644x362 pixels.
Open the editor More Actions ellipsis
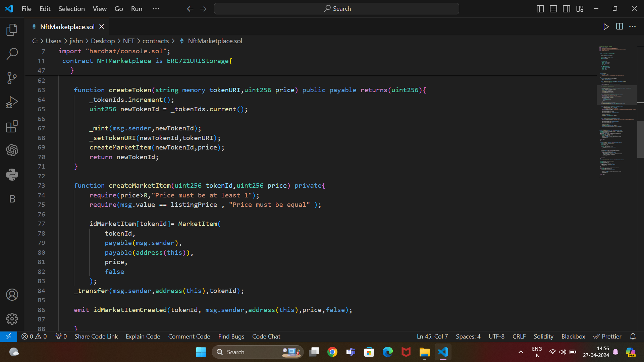coord(632,27)
